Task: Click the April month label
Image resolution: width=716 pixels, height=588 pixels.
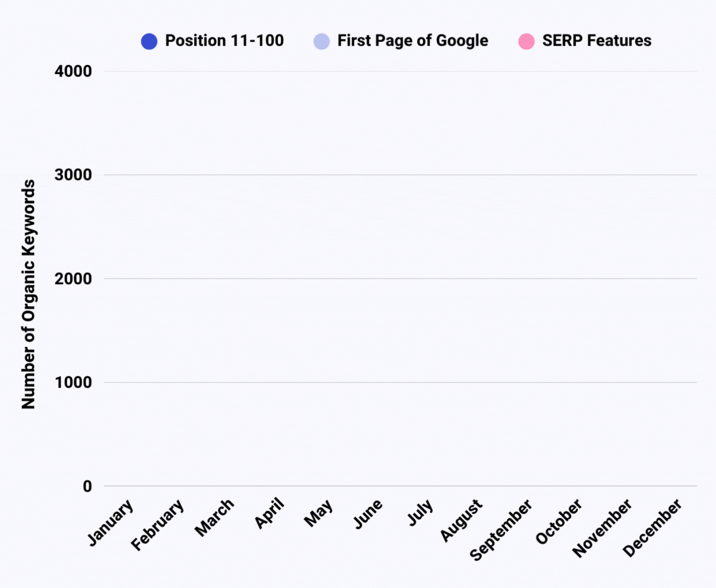Action: tap(269, 513)
